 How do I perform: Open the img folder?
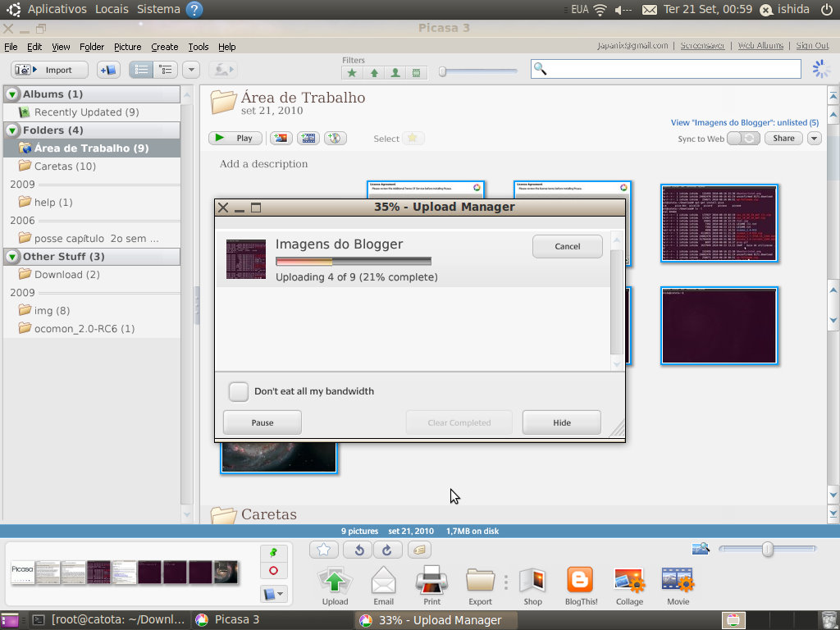click(x=52, y=310)
